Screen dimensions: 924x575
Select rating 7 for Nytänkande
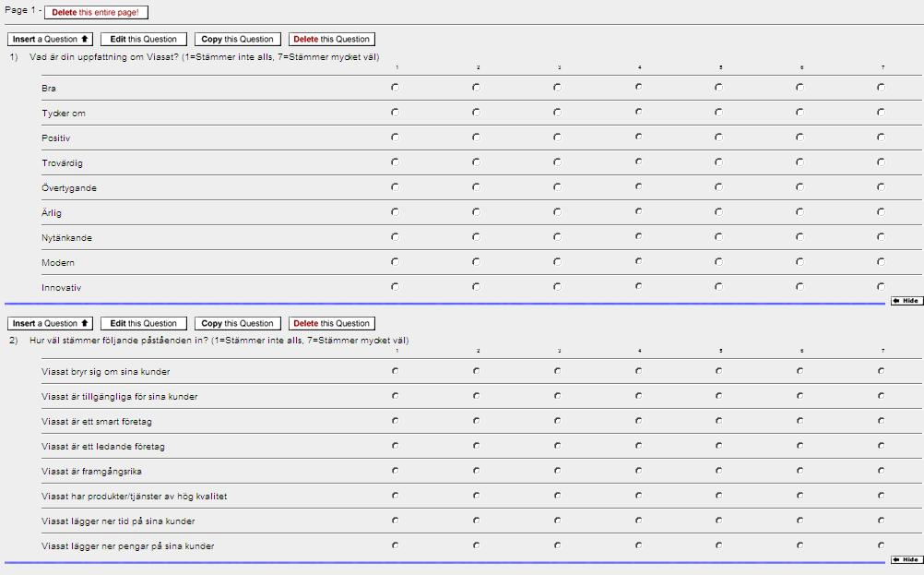[881, 236]
